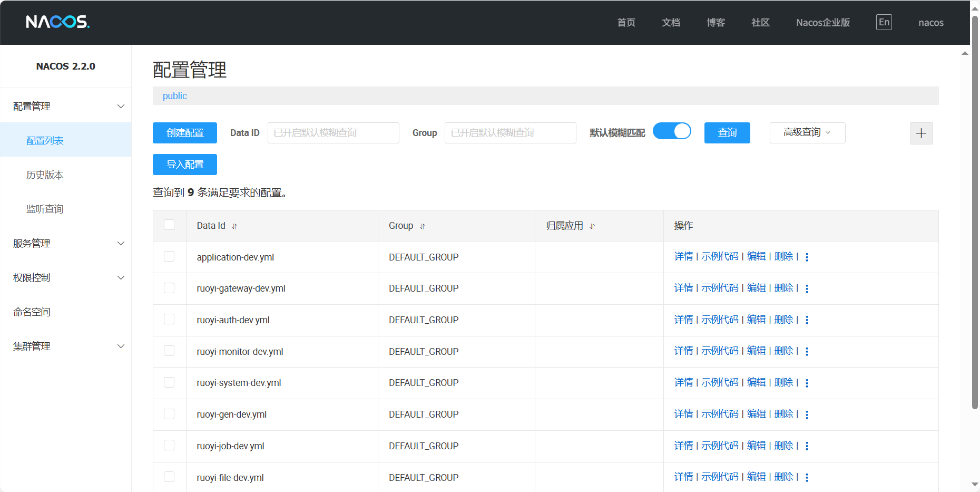
Task: Collapse the 配置管理 sidebar menu
Action: [66, 106]
